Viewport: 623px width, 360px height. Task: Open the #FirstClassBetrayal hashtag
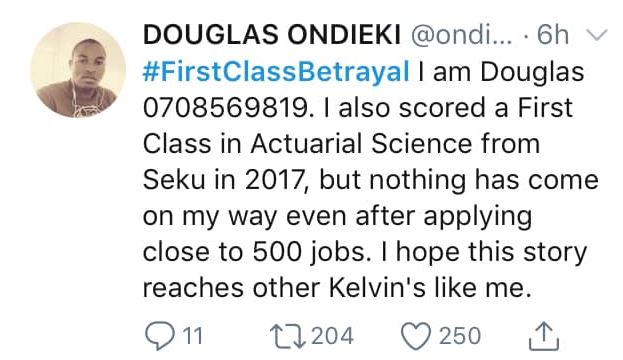[276, 72]
